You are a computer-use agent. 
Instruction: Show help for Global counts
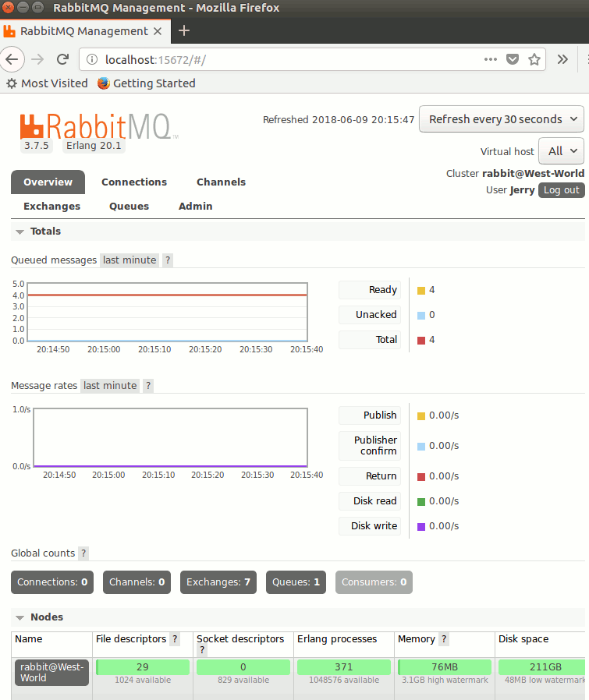(x=83, y=553)
